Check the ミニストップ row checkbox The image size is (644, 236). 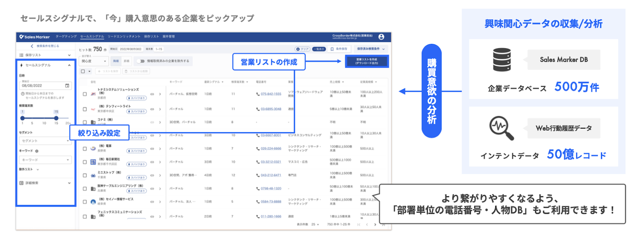pyautogui.click(x=85, y=175)
